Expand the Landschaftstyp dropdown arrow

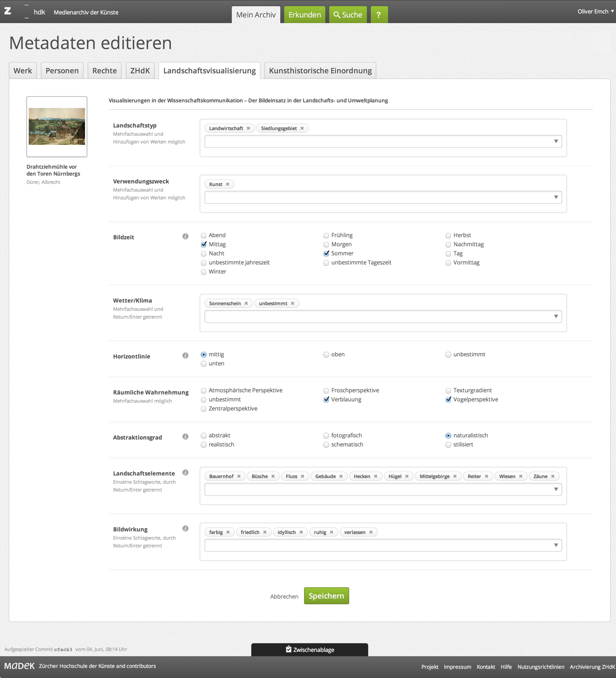click(556, 141)
